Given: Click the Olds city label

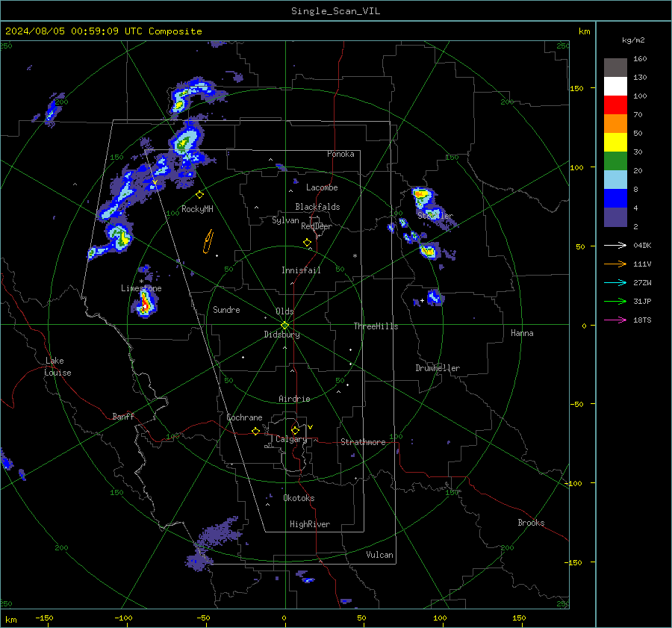Looking at the screenshot, I should click(284, 311).
